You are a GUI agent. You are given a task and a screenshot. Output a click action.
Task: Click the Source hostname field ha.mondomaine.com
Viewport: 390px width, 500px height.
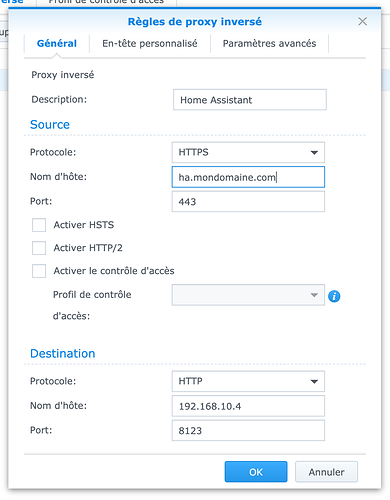248,177
